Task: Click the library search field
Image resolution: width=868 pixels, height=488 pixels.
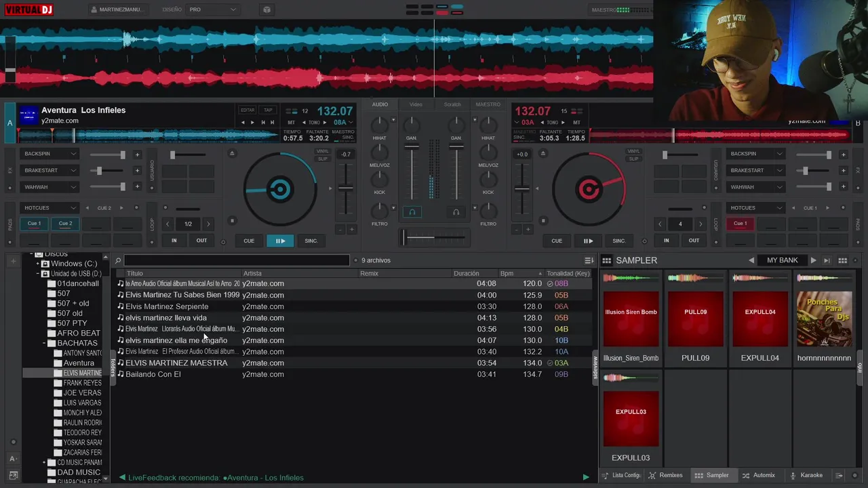Action: click(237, 260)
